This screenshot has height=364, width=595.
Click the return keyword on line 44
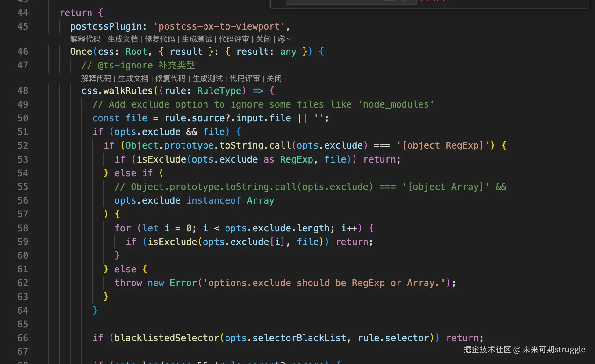pyautogui.click(x=76, y=13)
